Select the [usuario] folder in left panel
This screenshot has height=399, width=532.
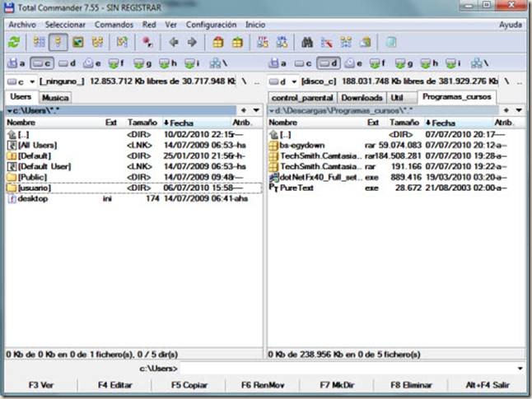click(x=133, y=188)
